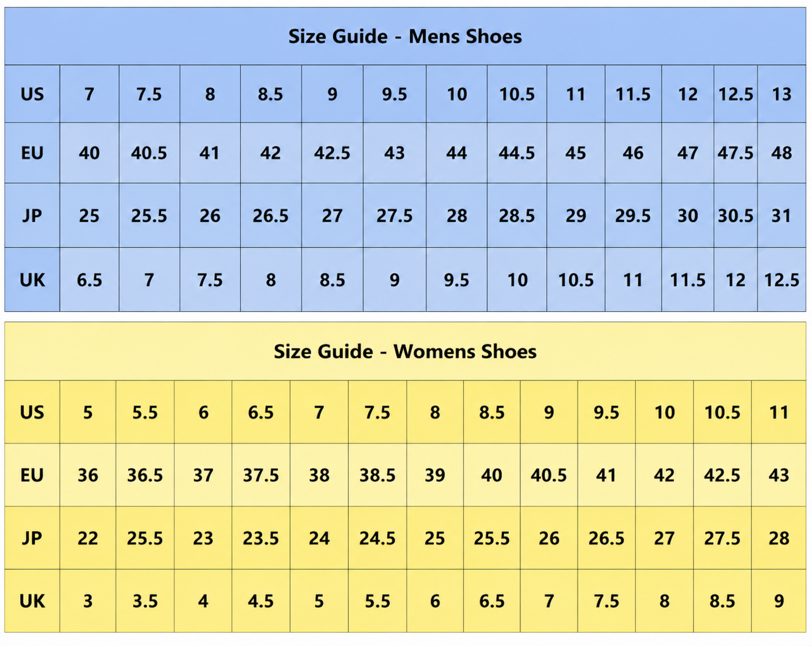Select the US row label in mens table

coord(32,94)
